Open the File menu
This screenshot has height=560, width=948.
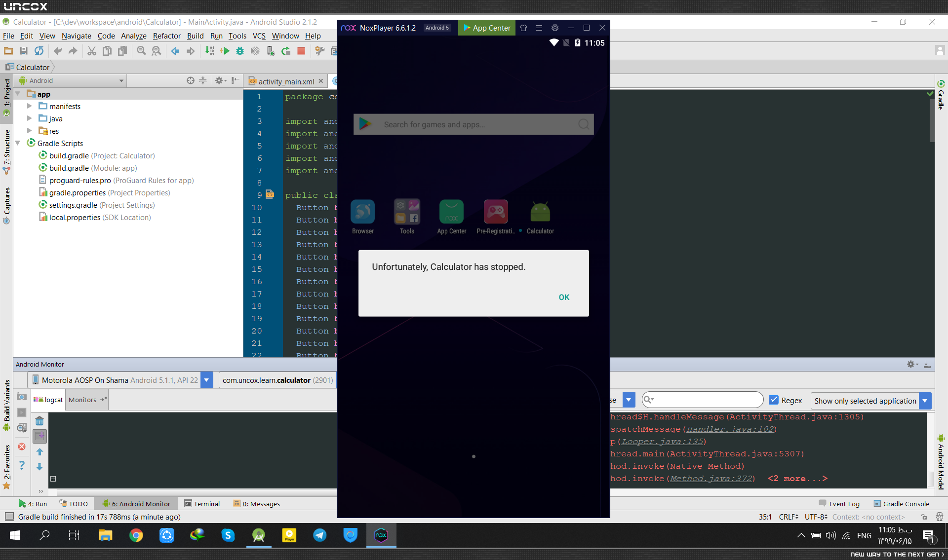pyautogui.click(x=8, y=36)
